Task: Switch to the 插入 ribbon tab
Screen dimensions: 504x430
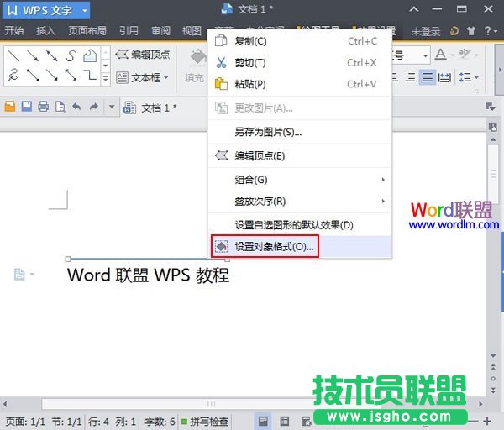Action: (45, 31)
